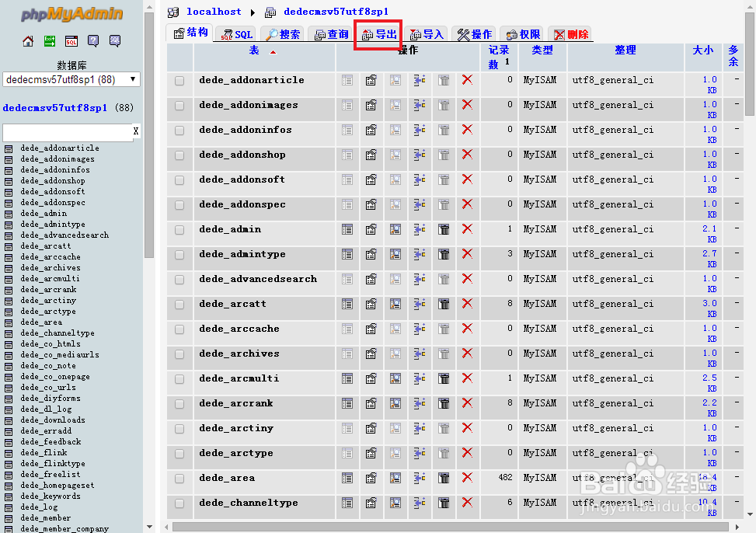This screenshot has height=533, width=756.
Task: Browse icon for dede_arcatt table
Action: point(347,304)
